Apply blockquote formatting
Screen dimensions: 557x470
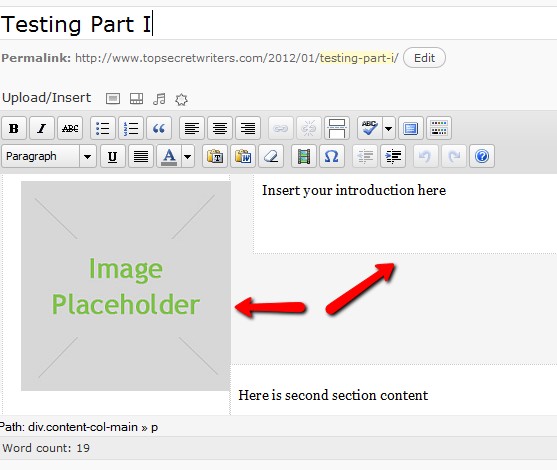pos(159,128)
